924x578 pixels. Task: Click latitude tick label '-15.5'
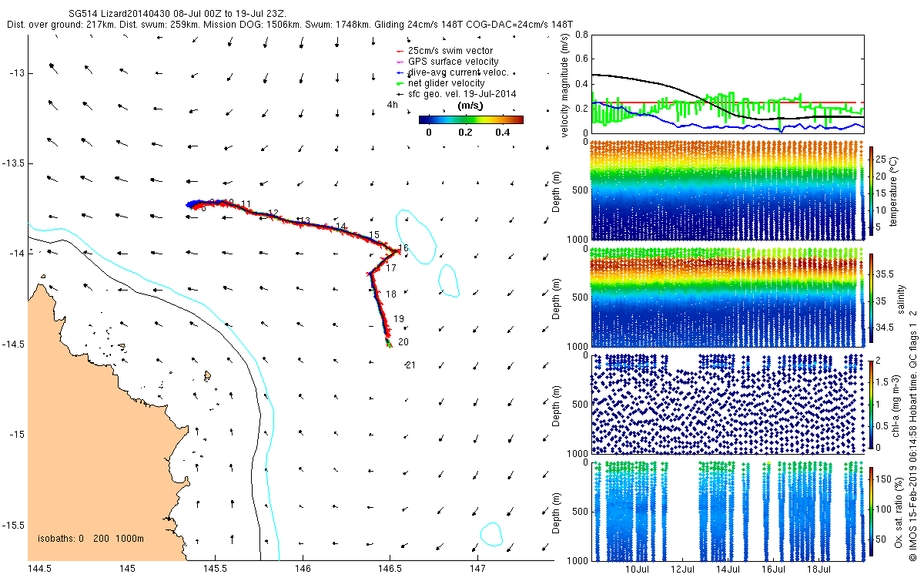coord(14,526)
